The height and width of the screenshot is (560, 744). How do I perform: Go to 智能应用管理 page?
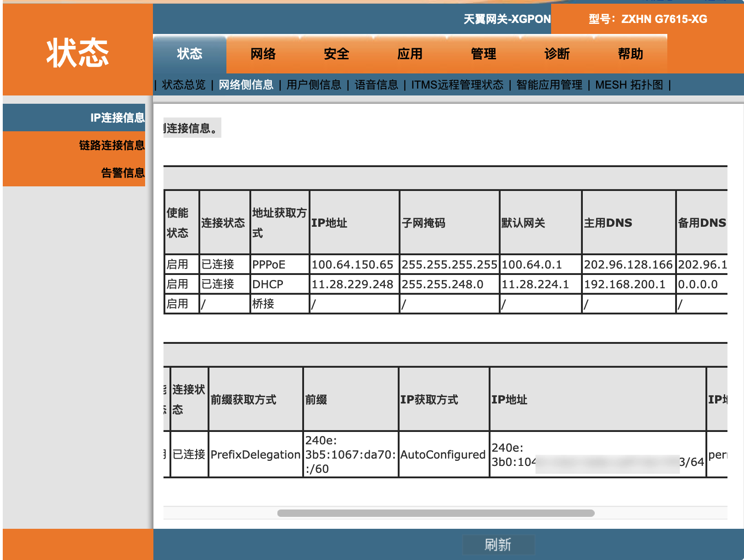(549, 85)
